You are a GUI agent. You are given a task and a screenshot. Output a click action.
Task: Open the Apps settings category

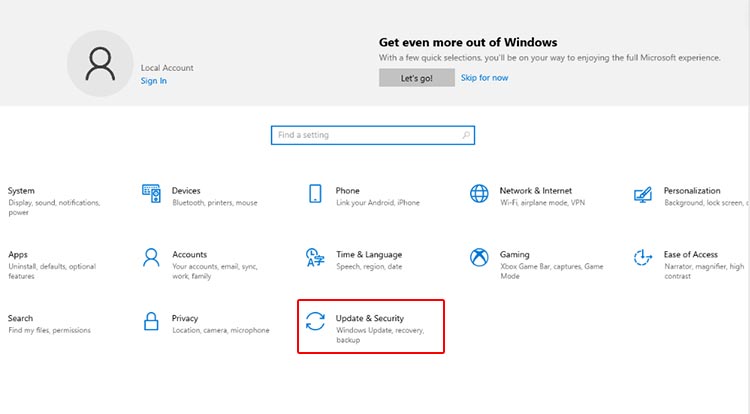54,265
